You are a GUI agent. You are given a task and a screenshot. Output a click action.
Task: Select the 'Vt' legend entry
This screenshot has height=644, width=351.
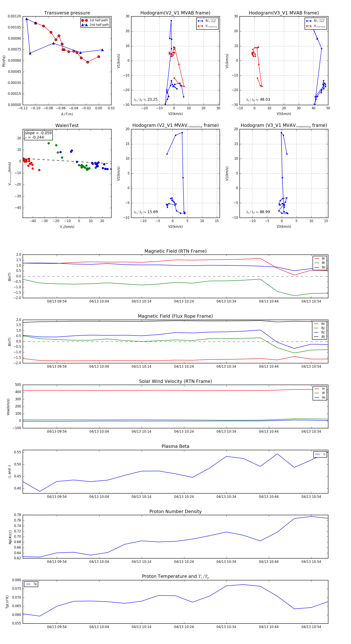point(320,393)
